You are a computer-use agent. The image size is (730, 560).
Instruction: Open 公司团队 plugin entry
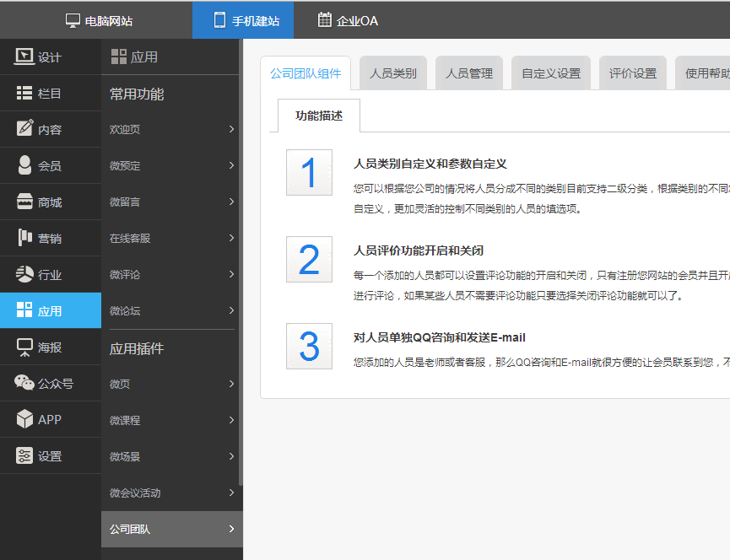[x=172, y=529]
